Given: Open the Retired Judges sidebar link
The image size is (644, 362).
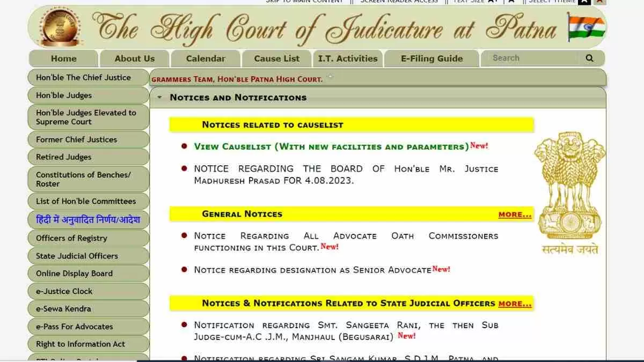Looking at the screenshot, I should click(89, 157).
